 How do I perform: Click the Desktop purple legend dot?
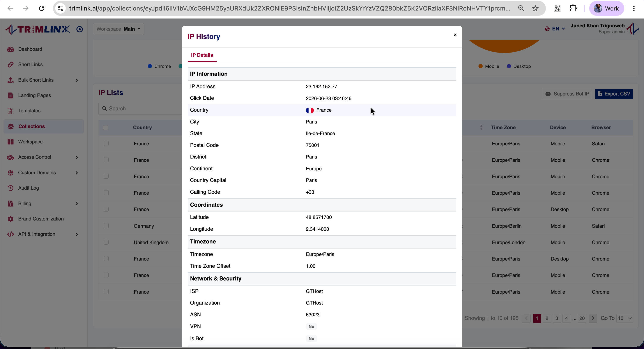[509, 66]
